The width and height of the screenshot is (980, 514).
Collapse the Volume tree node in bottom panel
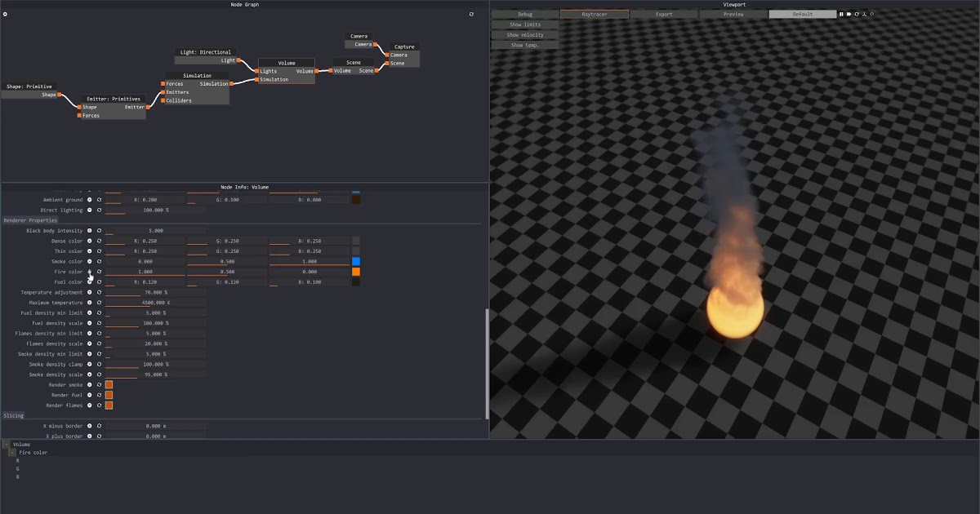[x=6, y=445]
